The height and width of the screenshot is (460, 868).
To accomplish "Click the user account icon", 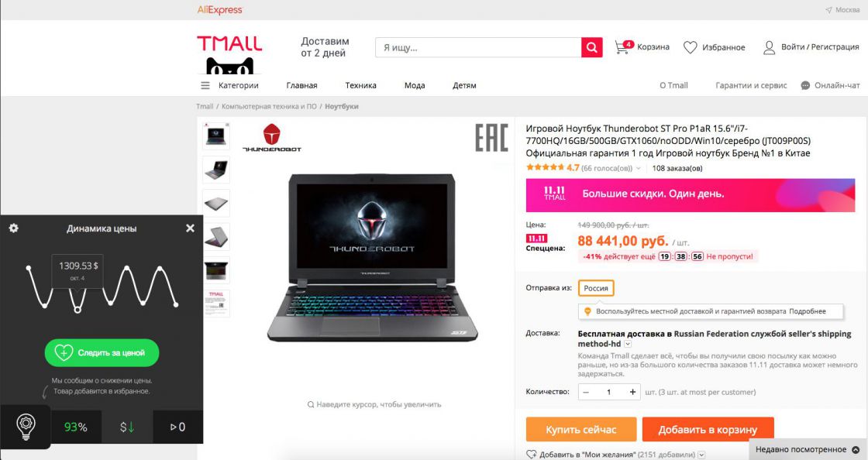I will click(x=769, y=47).
